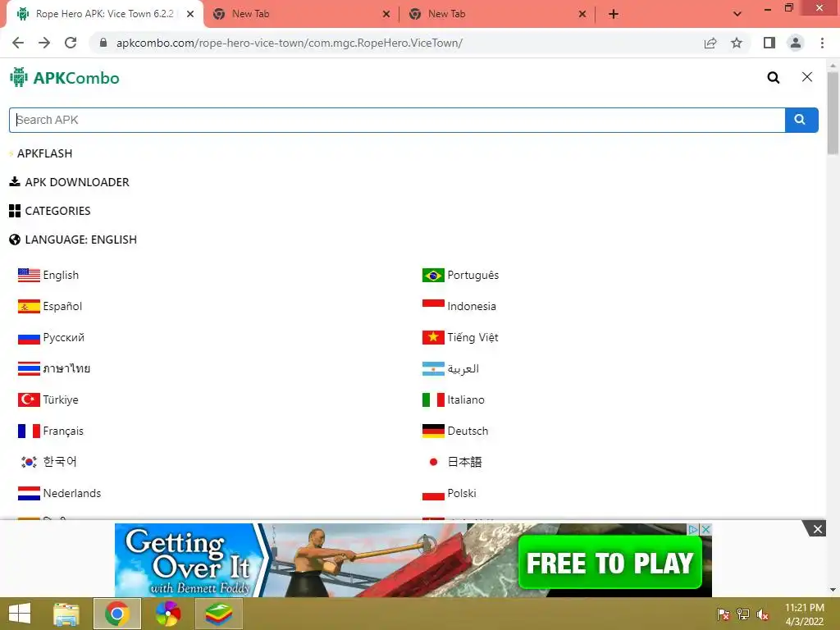Image resolution: width=840 pixels, height=630 pixels.
Task: Go forward in browser history
Action: [44, 43]
